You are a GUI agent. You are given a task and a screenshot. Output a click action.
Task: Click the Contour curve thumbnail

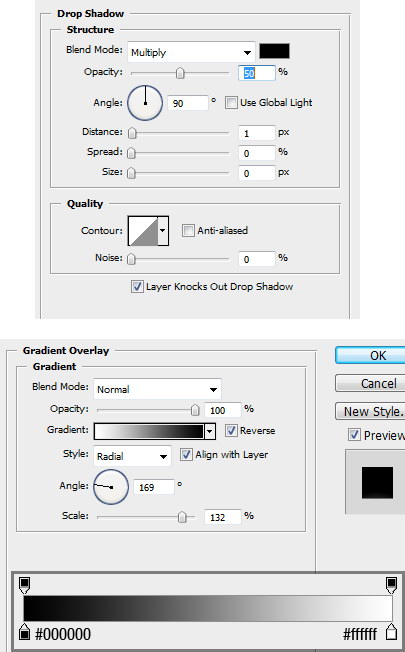(143, 230)
